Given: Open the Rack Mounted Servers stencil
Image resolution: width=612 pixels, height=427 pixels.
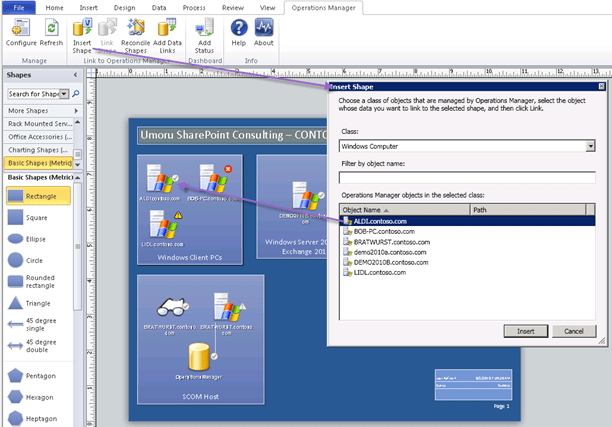Looking at the screenshot, I should coord(38,124).
